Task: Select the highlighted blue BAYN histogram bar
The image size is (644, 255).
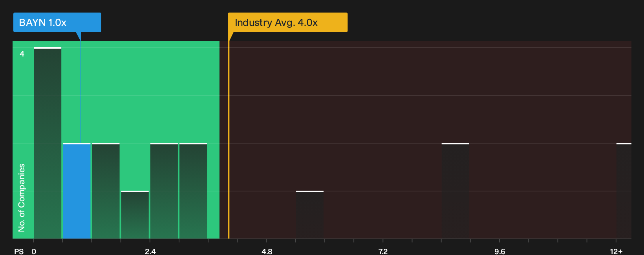Action: 77,191
